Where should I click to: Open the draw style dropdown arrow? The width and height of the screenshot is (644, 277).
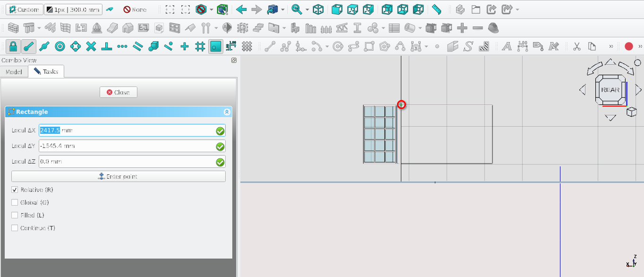click(211, 9)
